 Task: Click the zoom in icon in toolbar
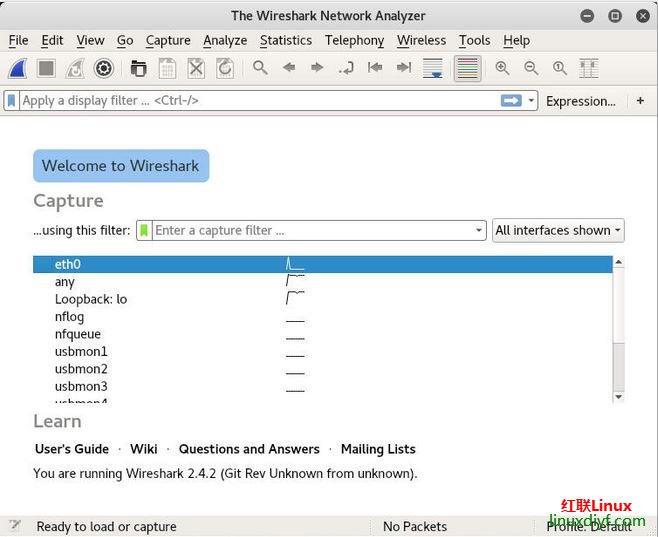point(502,68)
